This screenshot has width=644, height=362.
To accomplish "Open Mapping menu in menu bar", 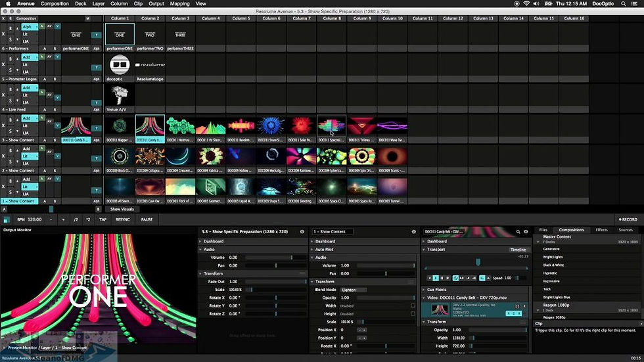I will [180, 3].
